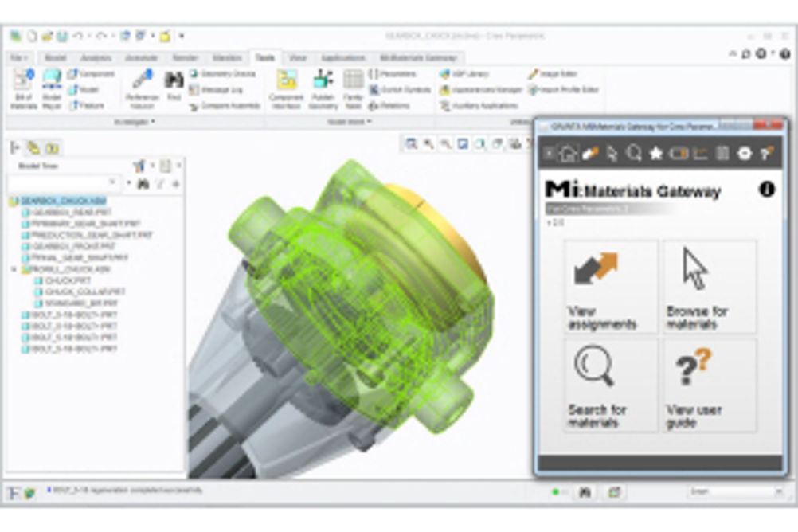
Task: Open favorites star in Gateway toolbar
Action: point(656,153)
